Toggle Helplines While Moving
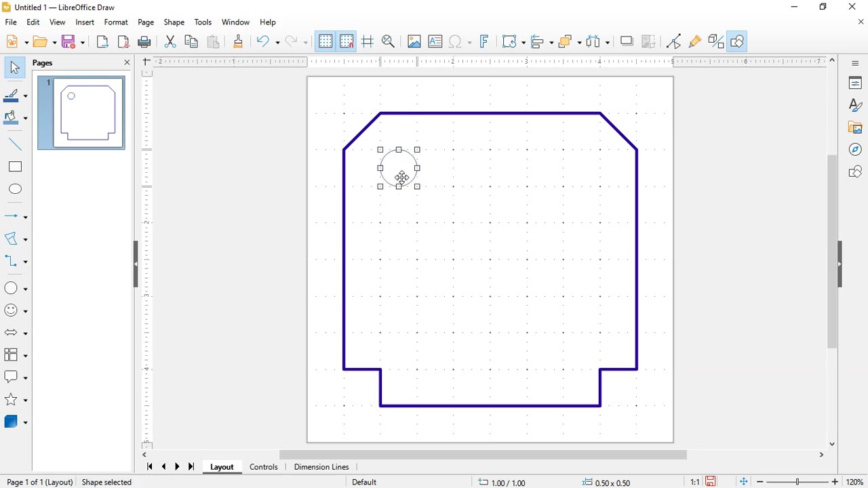The image size is (868, 488). pyautogui.click(x=368, y=41)
